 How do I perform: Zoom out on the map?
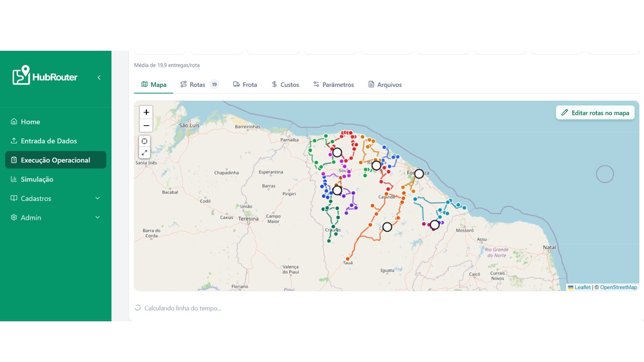click(146, 126)
